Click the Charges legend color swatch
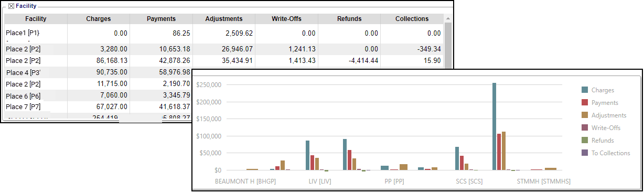The height and width of the screenshot is (193, 644). click(x=584, y=90)
